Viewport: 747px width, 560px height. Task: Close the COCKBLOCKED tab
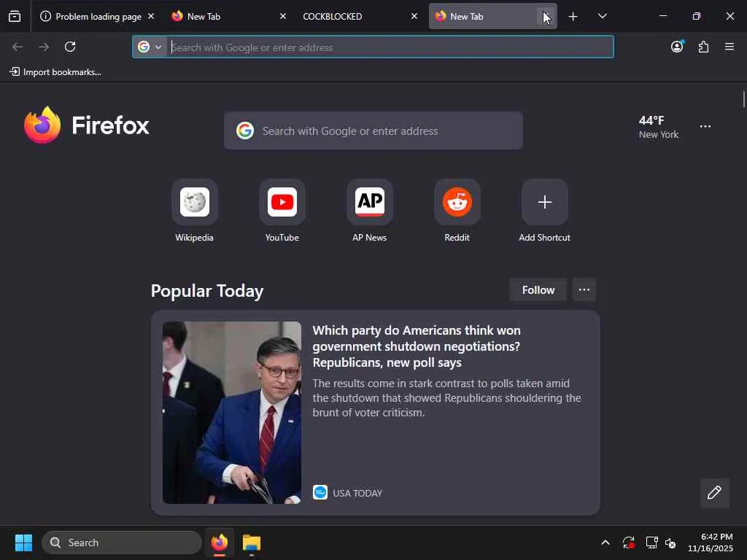click(414, 16)
